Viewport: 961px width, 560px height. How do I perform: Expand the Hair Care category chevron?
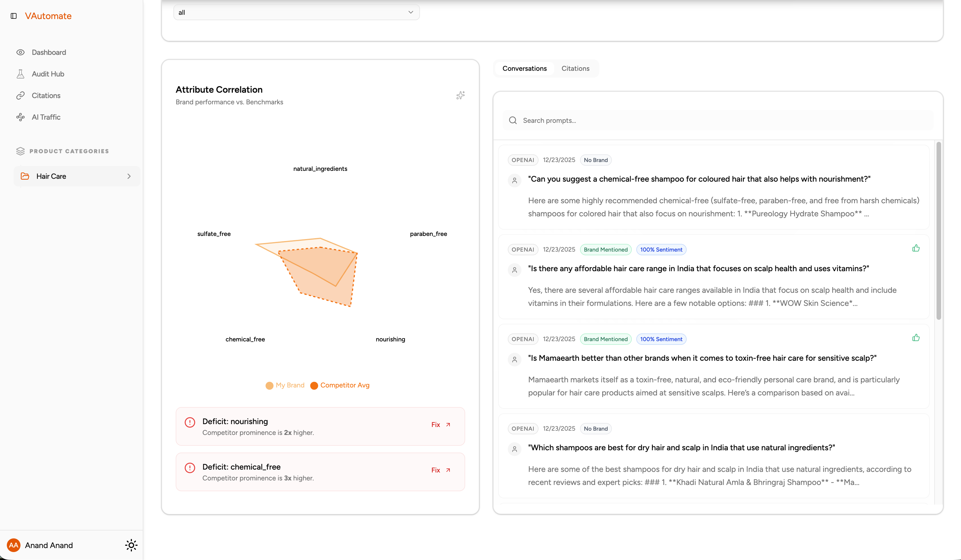coord(129,176)
